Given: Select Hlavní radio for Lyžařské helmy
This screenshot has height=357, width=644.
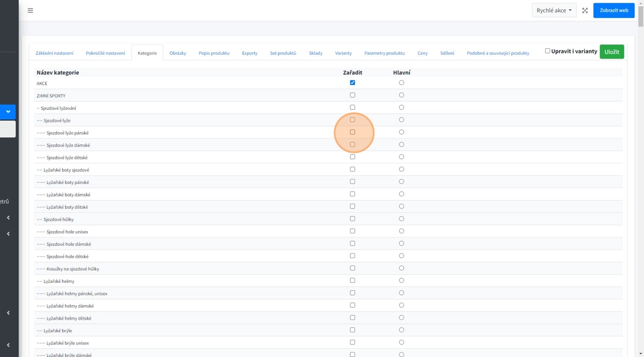Looking at the screenshot, I should [x=401, y=281].
